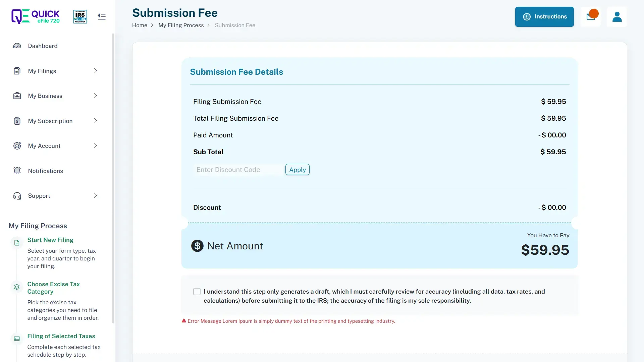
Task: Click the Enter Discount Code field
Action: [x=238, y=170]
